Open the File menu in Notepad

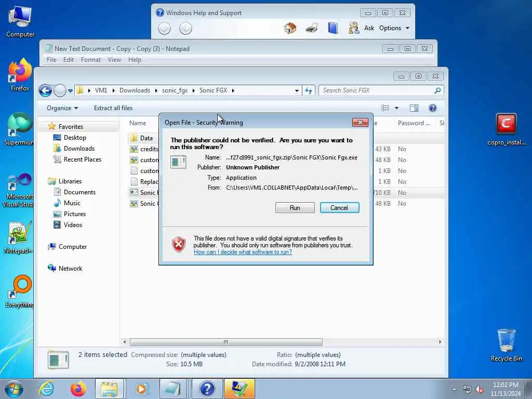coord(51,60)
